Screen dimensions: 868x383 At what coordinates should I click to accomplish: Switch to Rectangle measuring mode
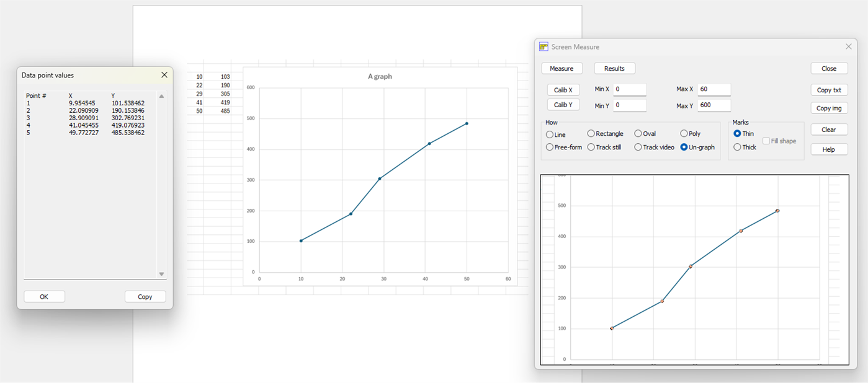(x=591, y=133)
